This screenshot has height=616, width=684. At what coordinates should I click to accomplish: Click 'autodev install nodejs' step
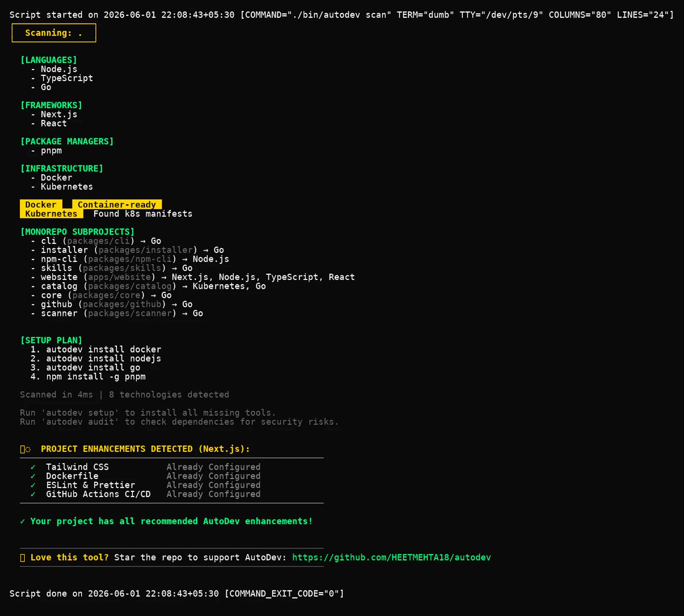[103, 358]
